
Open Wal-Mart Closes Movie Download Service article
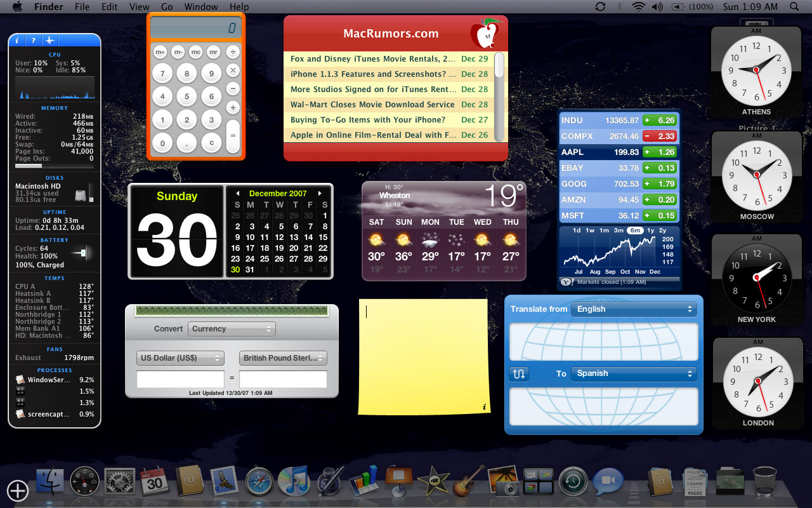tap(389, 105)
